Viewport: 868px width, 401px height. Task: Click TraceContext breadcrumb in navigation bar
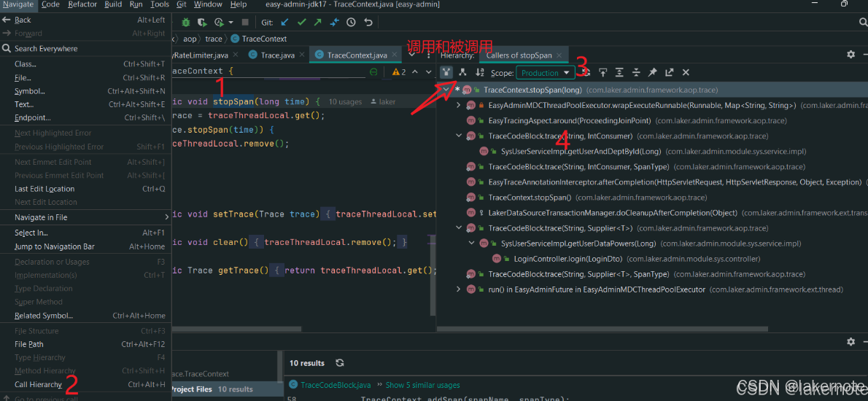pos(259,39)
